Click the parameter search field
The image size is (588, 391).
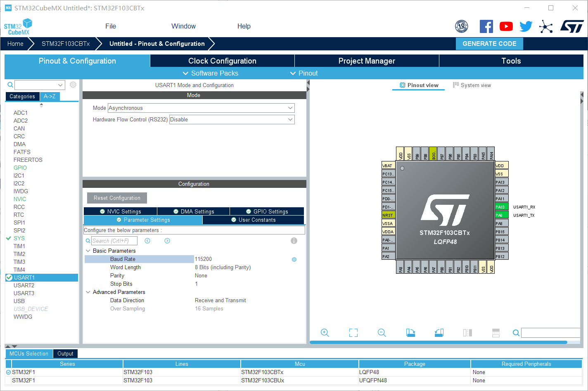[x=114, y=241]
